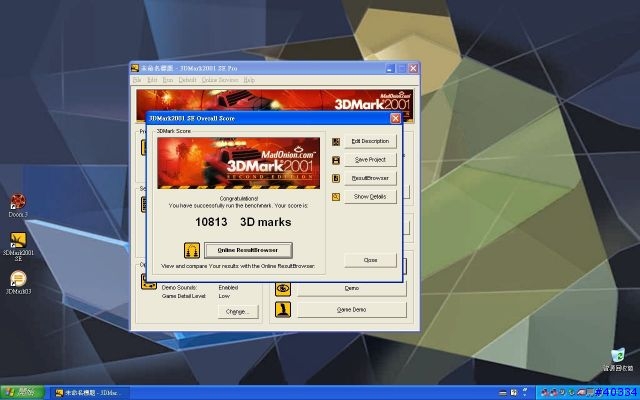The height and width of the screenshot is (400, 640).
Task: Click Close in the Overall Score dialog
Action: coord(370,260)
